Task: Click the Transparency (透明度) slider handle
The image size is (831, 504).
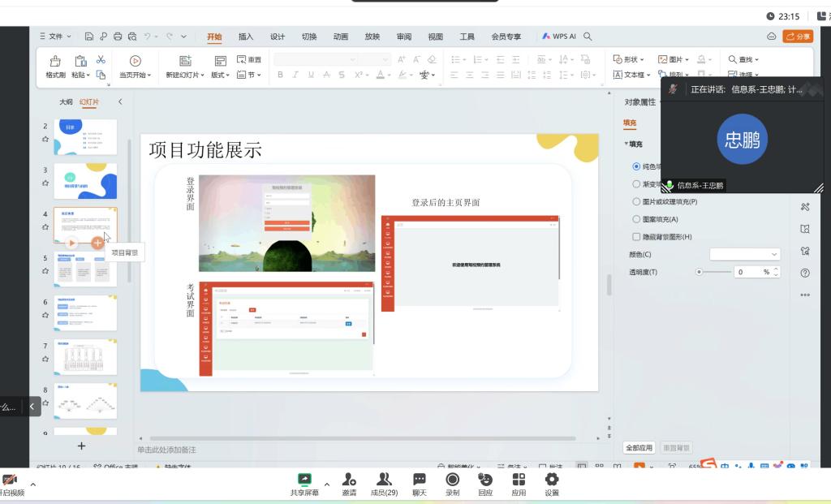Action: pyautogui.click(x=699, y=272)
